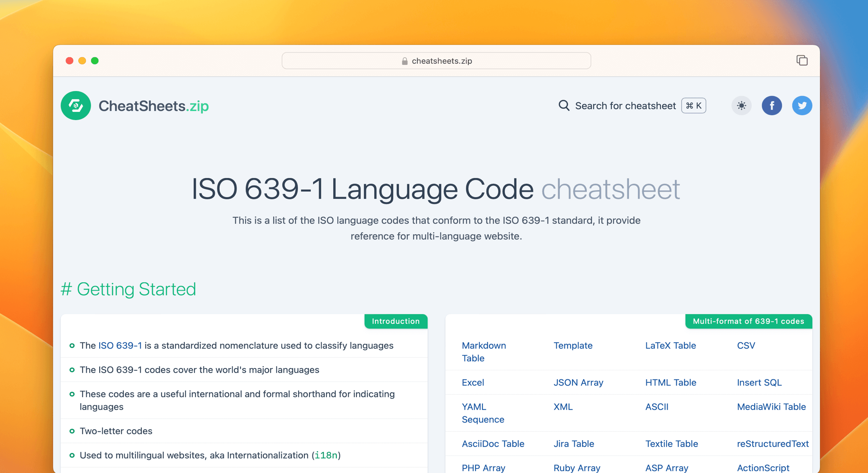Select the JSON Array format
Image resolution: width=868 pixels, height=473 pixels.
[x=578, y=382]
